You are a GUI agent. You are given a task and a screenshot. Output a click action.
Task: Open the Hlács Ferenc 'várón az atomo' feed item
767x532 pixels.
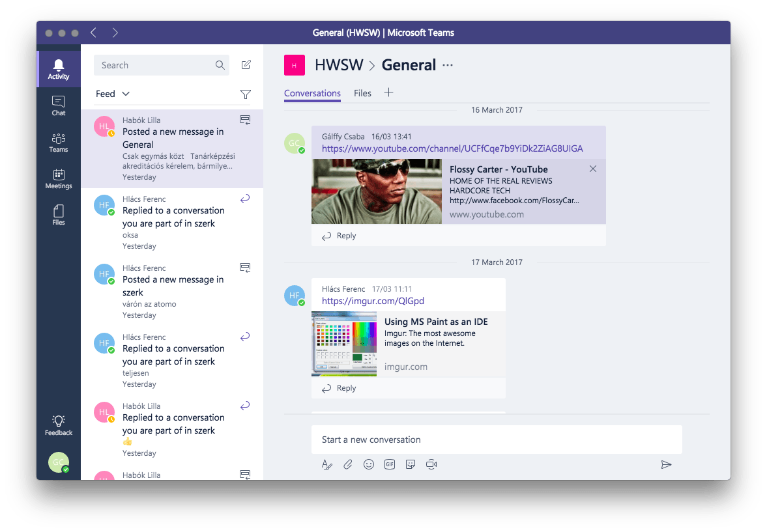(172, 292)
